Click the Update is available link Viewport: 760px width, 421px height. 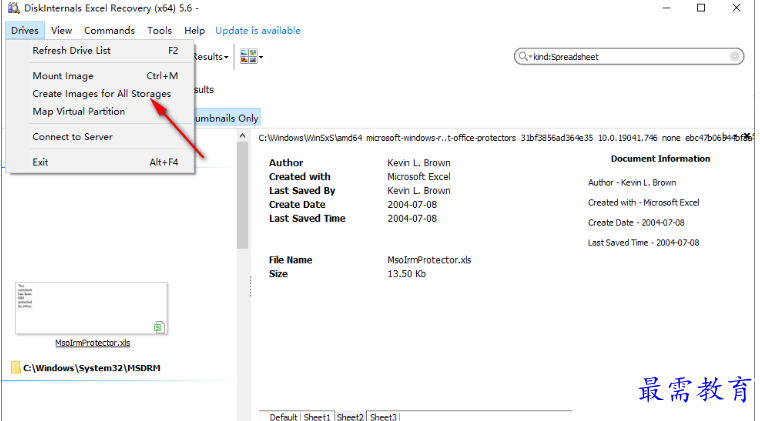tap(258, 31)
